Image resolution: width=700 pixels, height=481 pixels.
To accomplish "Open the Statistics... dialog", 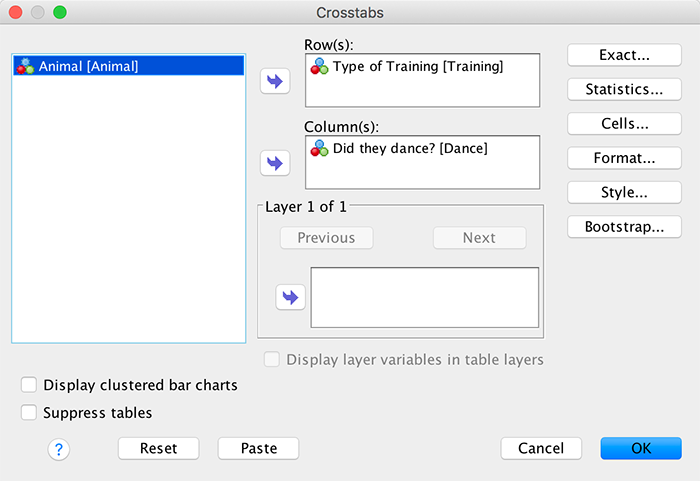I will [625, 89].
